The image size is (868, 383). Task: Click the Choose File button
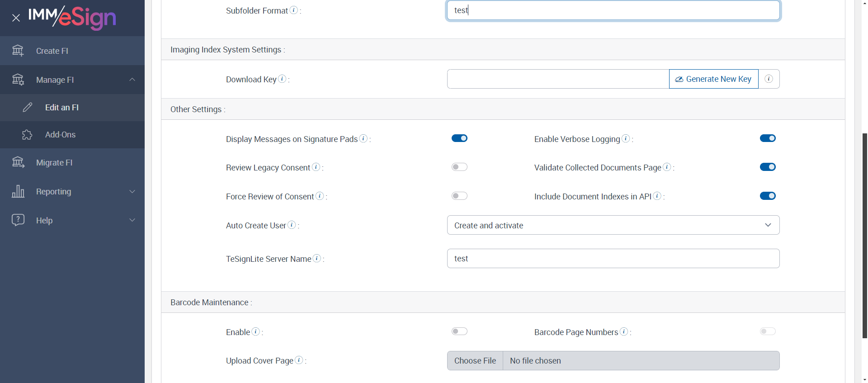pyautogui.click(x=475, y=361)
